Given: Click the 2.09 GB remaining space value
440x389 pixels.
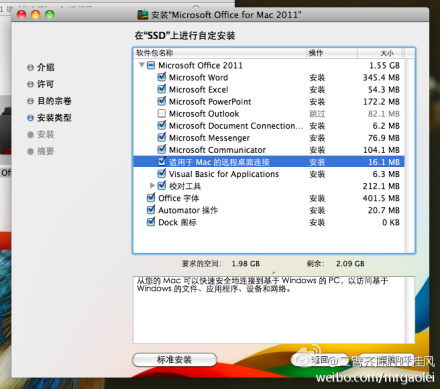Looking at the screenshot, I should (350, 264).
